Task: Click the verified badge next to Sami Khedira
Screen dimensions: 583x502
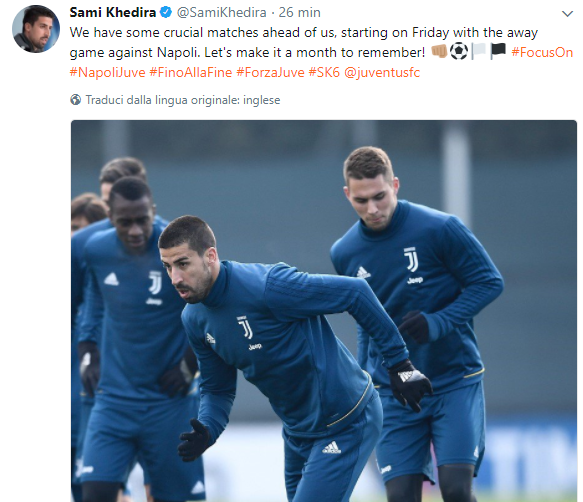Action: (x=165, y=12)
